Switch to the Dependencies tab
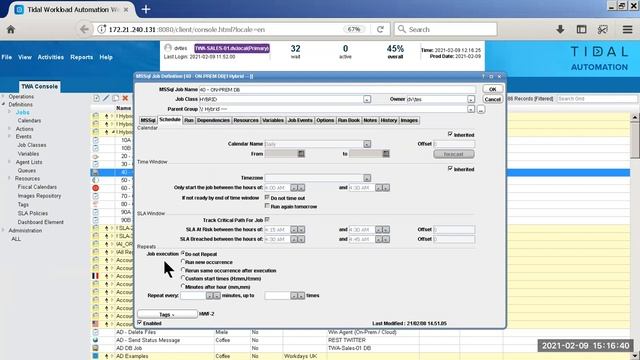The image size is (640, 360). (213, 120)
